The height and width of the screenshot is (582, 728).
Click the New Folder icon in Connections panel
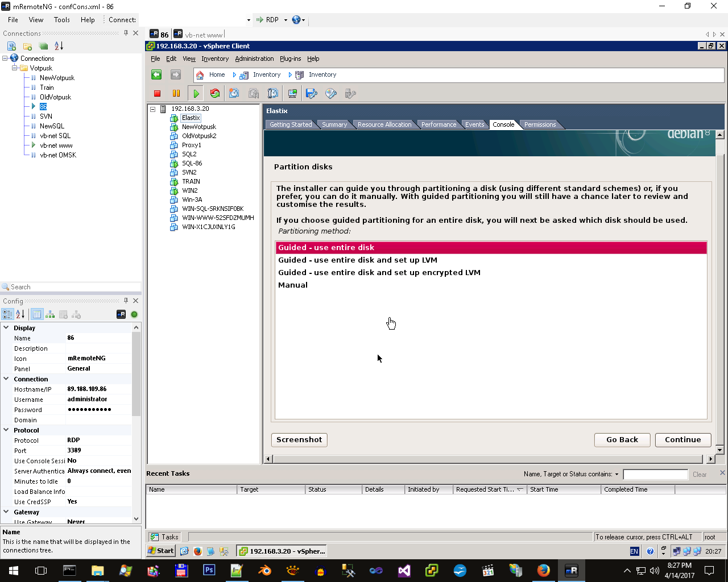[x=28, y=46]
